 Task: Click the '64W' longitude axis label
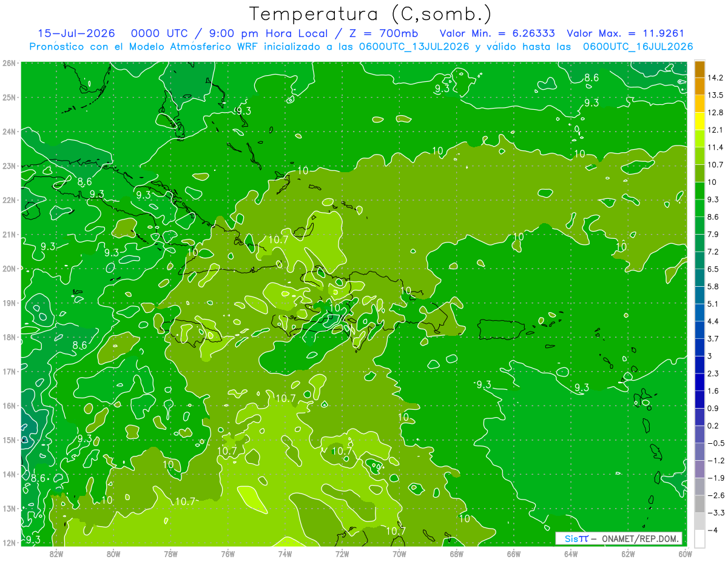click(x=571, y=554)
